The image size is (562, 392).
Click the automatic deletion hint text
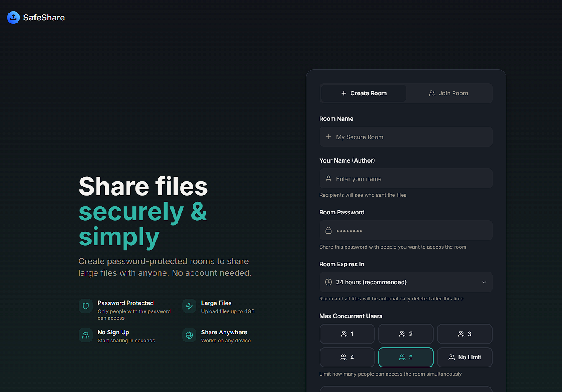tap(392, 299)
